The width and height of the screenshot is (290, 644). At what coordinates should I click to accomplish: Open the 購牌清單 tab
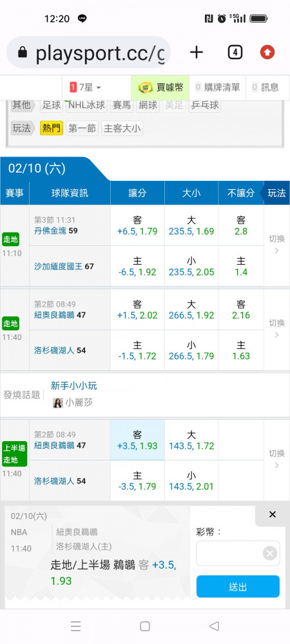pyautogui.click(x=217, y=87)
